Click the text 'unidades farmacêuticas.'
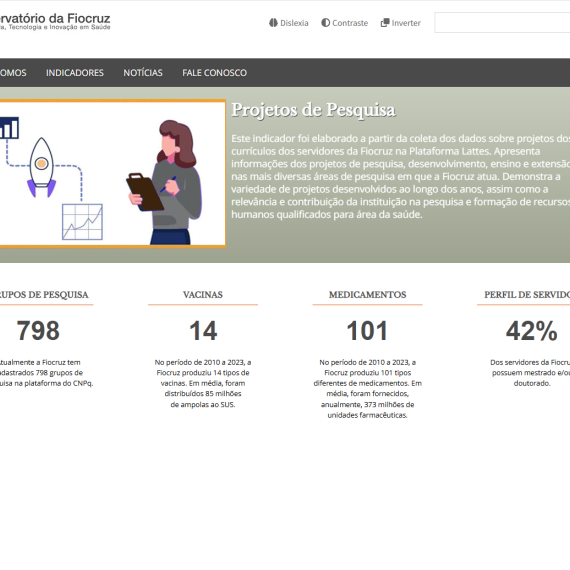The image size is (570, 570). 368,415
